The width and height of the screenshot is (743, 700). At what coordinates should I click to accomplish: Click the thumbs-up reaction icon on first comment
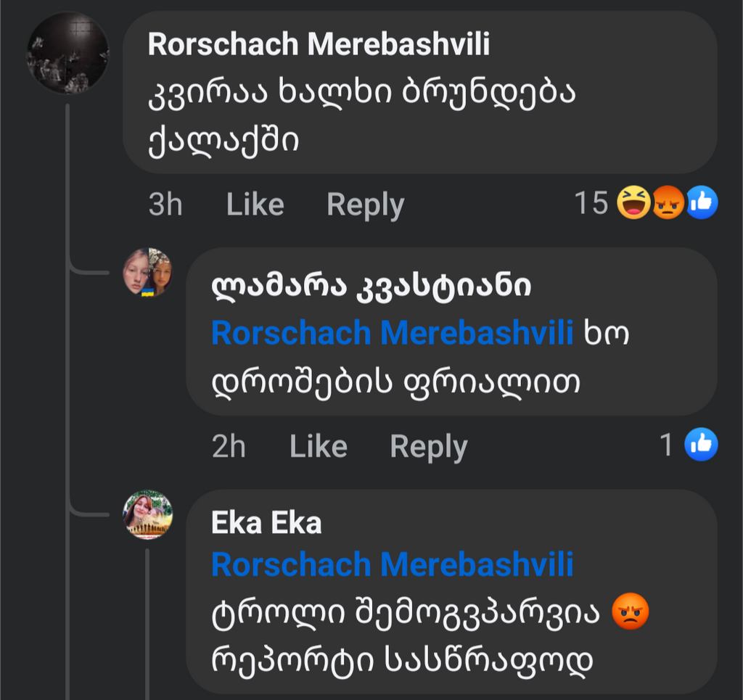702,203
